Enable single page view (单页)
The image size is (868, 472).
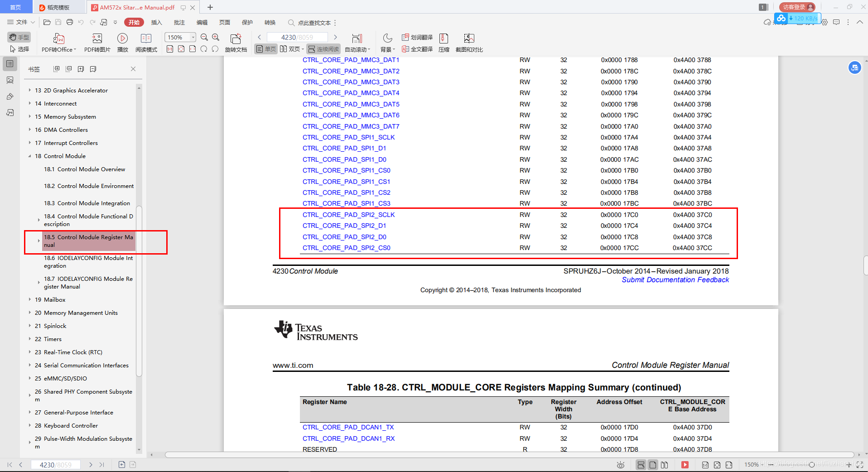pos(266,49)
